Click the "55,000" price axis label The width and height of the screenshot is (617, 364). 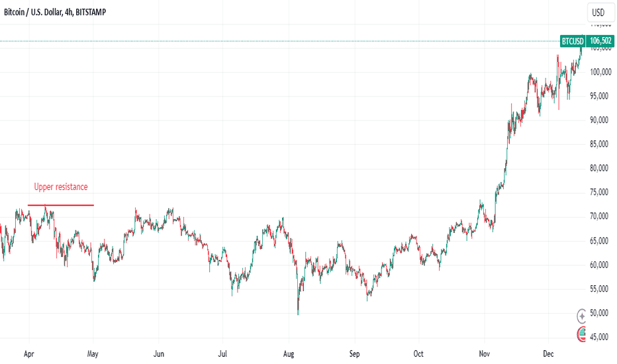pos(599,289)
